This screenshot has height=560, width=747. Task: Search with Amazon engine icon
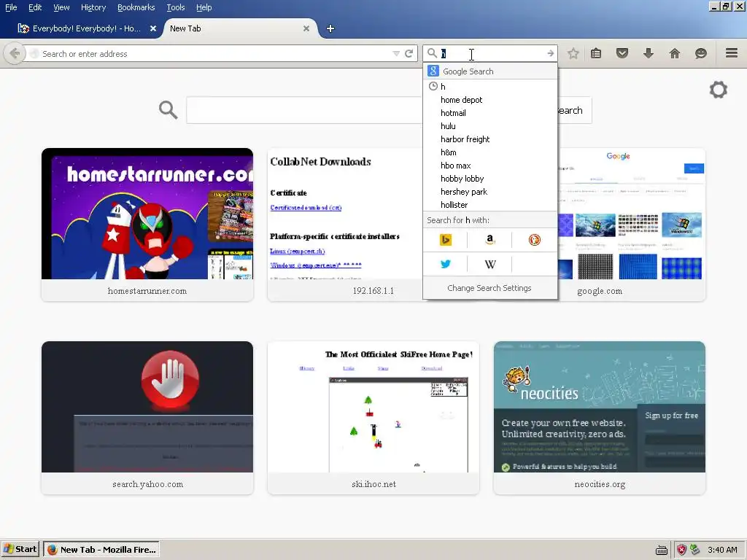489,240
